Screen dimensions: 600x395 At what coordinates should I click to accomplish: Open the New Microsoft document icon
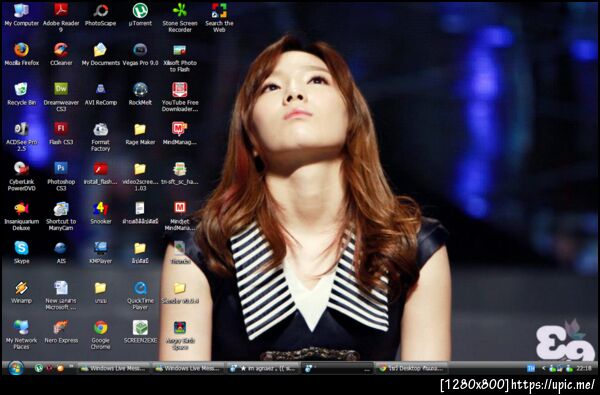point(61,295)
